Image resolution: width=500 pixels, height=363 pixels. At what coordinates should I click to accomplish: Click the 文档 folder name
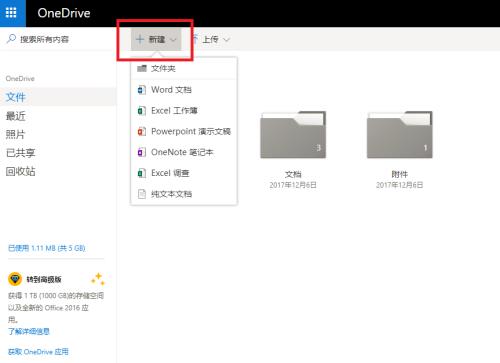[x=293, y=174]
